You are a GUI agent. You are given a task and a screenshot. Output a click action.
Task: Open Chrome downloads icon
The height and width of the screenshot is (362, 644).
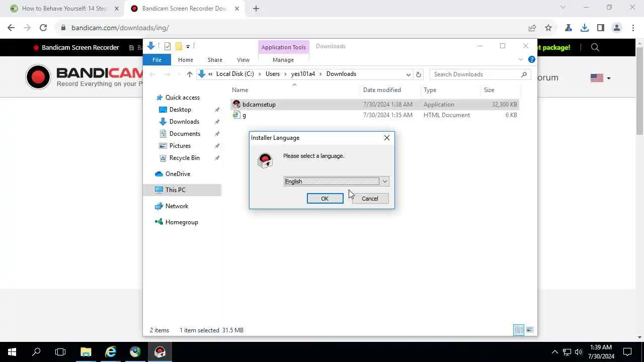pyautogui.click(x=585, y=28)
